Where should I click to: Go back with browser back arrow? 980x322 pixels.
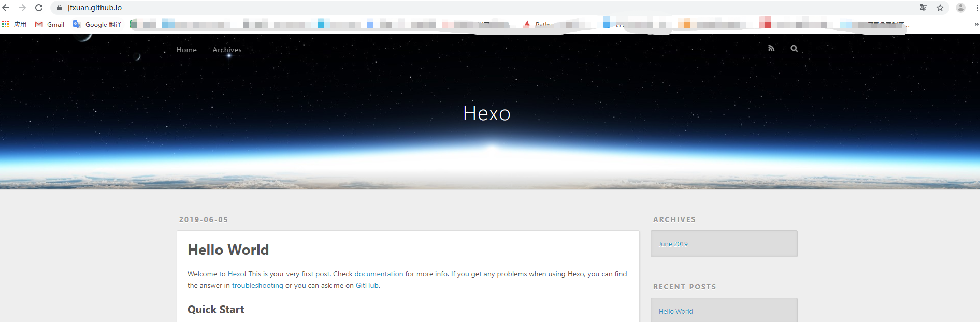click(6, 8)
